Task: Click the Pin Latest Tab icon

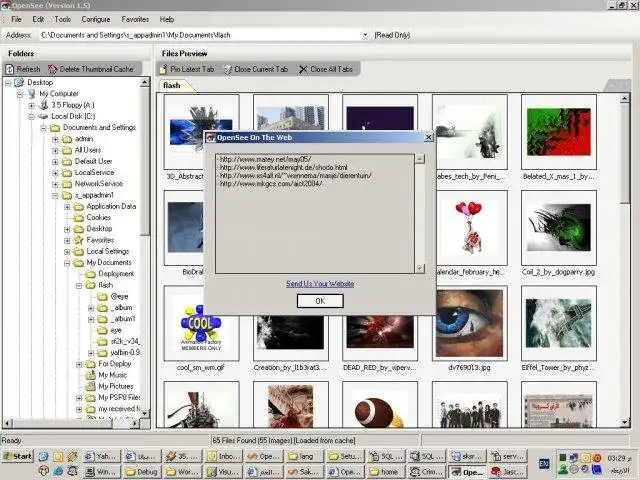Action: point(163,69)
